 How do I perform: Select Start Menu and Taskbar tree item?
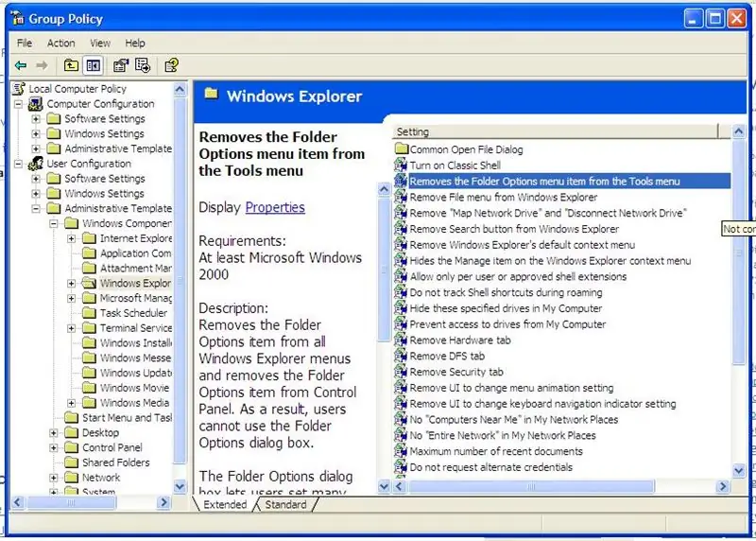(x=127, y=417)
